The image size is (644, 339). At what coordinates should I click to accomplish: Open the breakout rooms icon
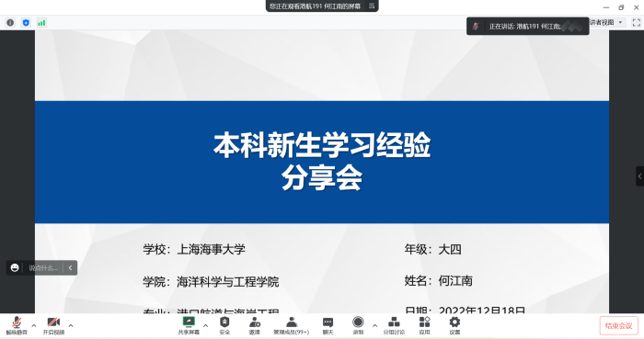(394, 325)
